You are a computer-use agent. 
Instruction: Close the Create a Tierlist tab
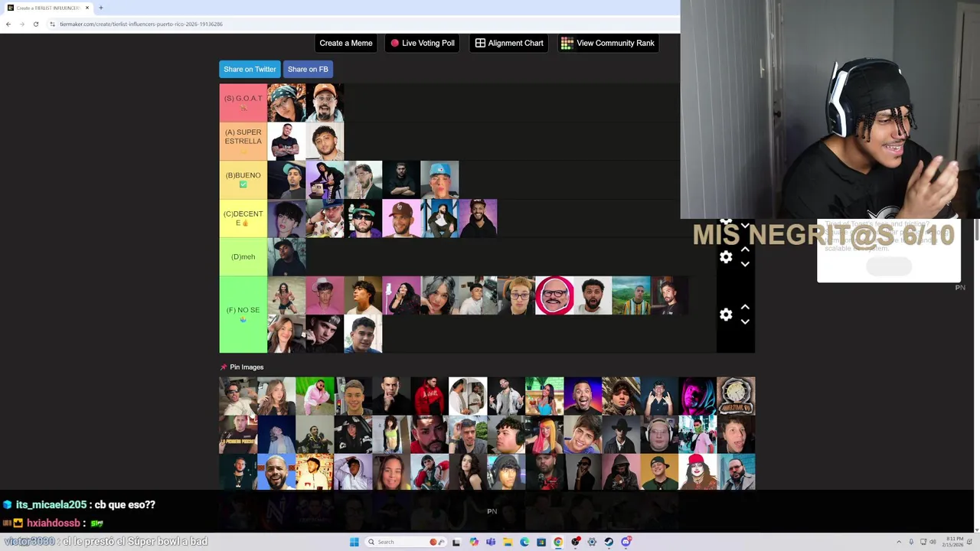[x=87, y=8]
